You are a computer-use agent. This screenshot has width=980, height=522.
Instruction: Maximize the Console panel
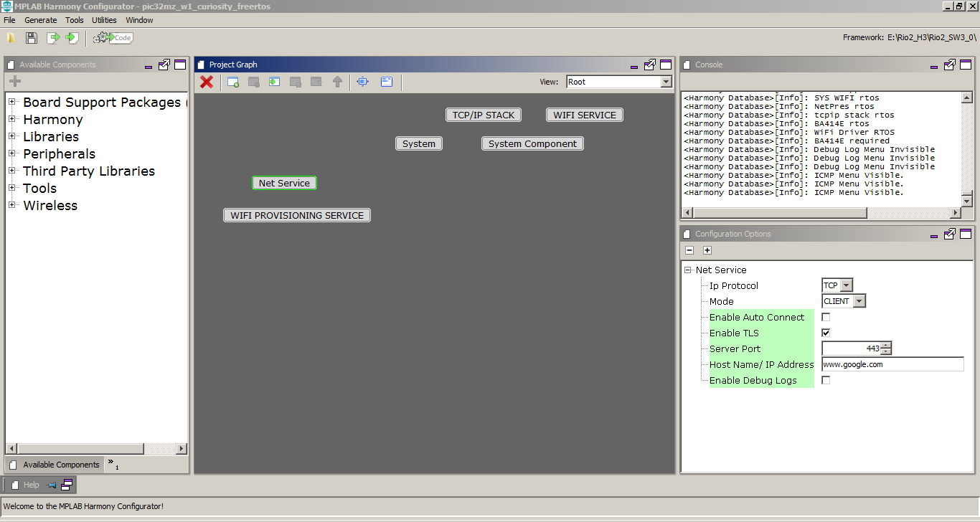point(966,65)
